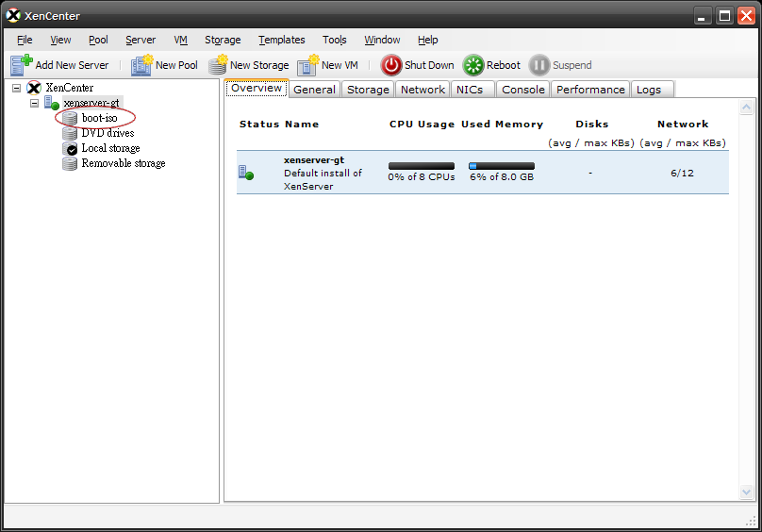Select the xenserver-gt row in overview
Image resolution: width=762 pixels, height=532 pixels.
point(483,173)
